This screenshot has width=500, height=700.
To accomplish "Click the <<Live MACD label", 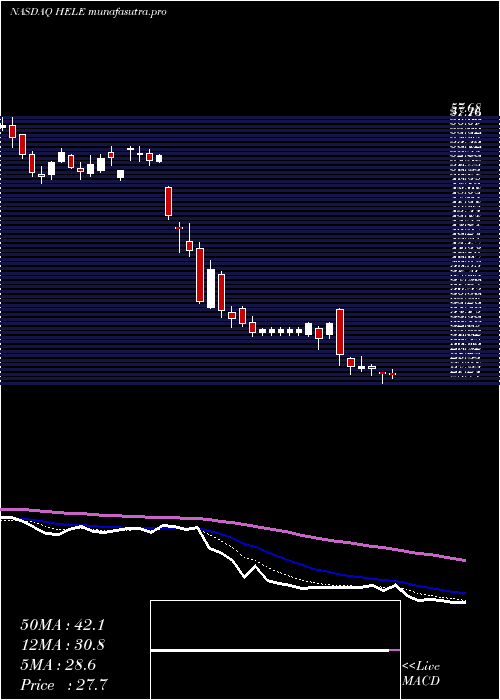I will [421, 674].
